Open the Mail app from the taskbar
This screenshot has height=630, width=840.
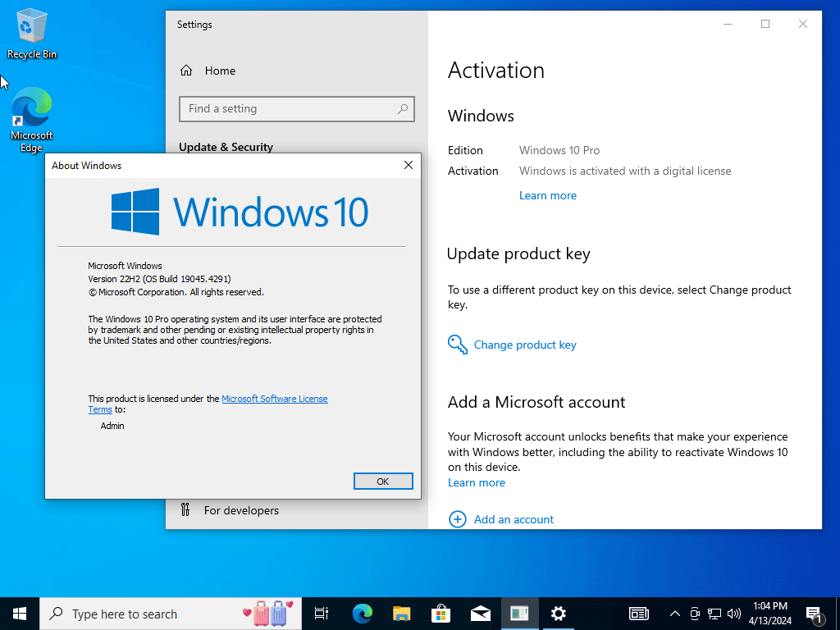coord(480,613)
